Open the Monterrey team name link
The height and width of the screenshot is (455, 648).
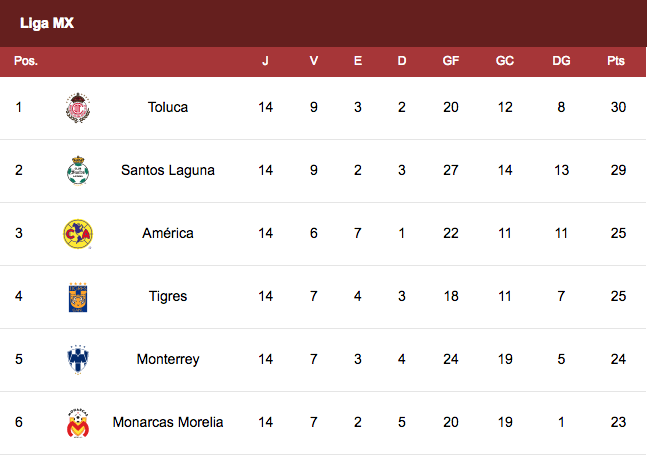click(168, 359)
